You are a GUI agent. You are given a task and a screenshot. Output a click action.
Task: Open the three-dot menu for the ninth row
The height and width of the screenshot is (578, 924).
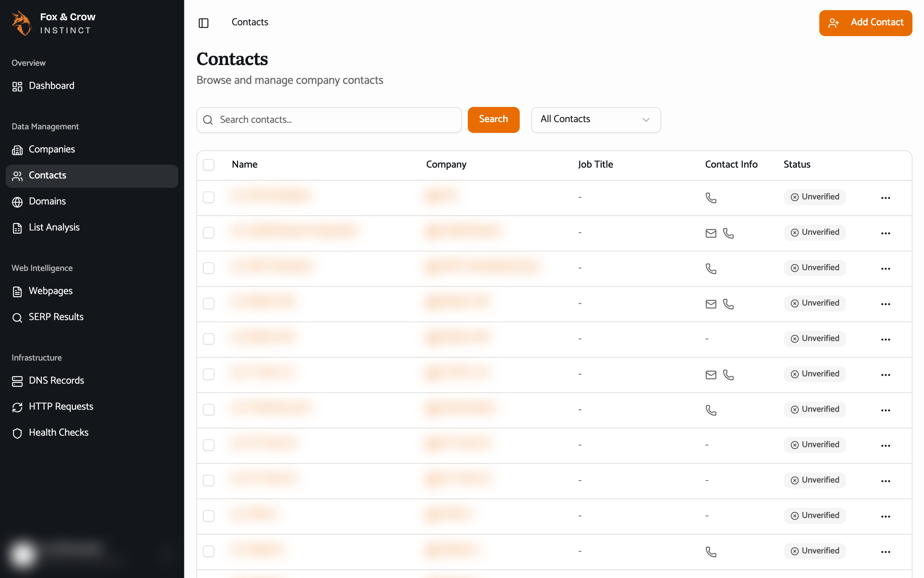[x=885, y=481]
